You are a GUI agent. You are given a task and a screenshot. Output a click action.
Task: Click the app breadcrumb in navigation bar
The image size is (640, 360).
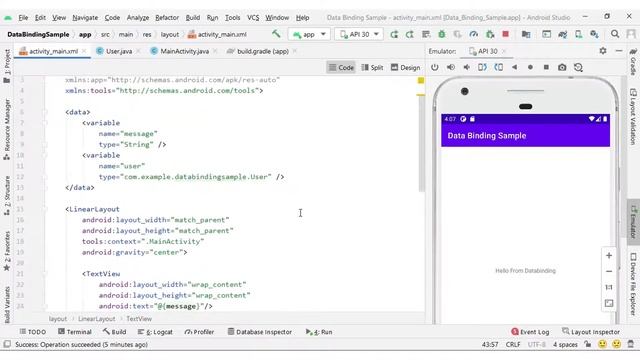pyautogui.click(x=85, y=35)
